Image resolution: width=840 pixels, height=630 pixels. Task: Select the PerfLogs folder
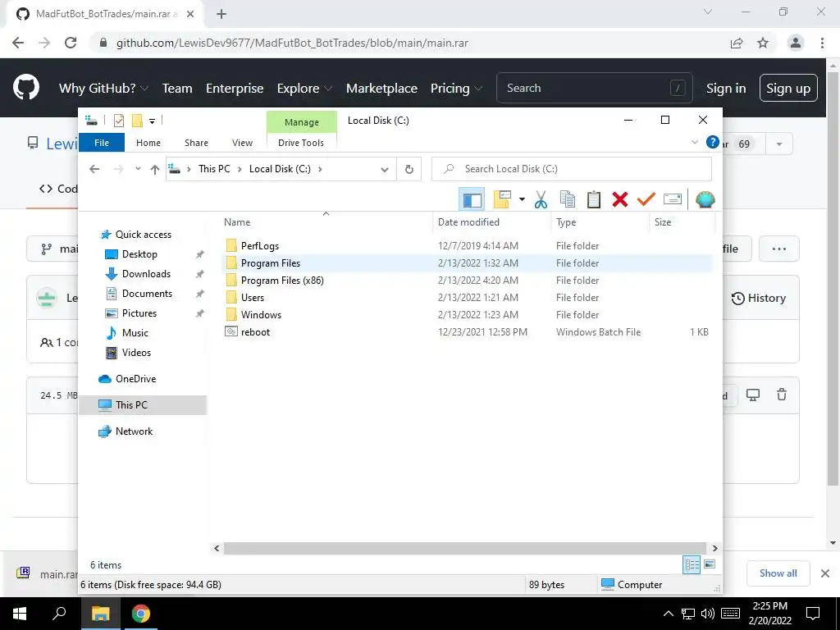(260, 246)
